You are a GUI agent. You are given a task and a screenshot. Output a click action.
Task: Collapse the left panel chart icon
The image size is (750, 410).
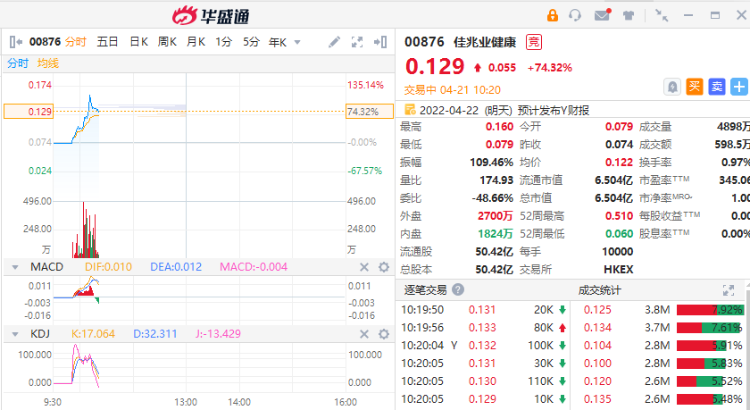tap(16, 42)
